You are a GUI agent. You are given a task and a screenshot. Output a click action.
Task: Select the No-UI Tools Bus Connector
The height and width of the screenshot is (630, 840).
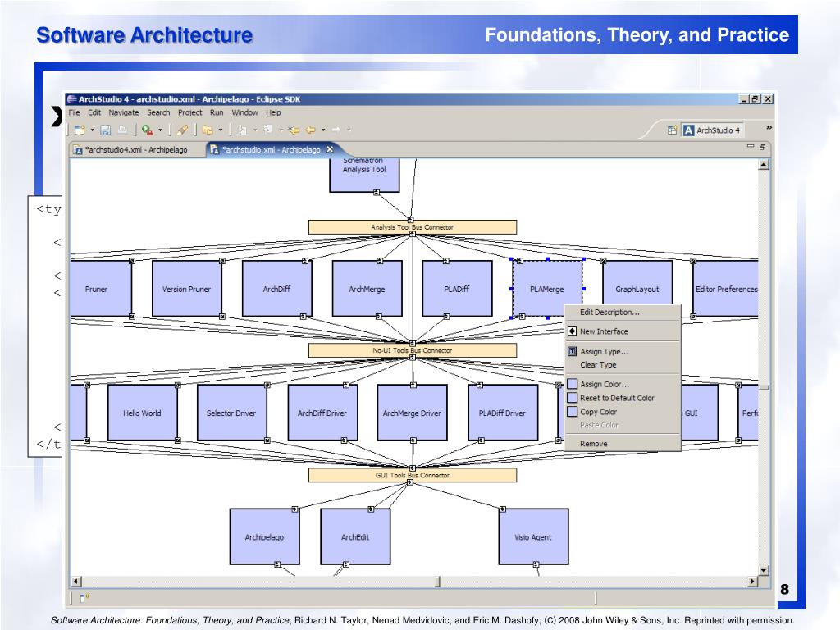413,350
